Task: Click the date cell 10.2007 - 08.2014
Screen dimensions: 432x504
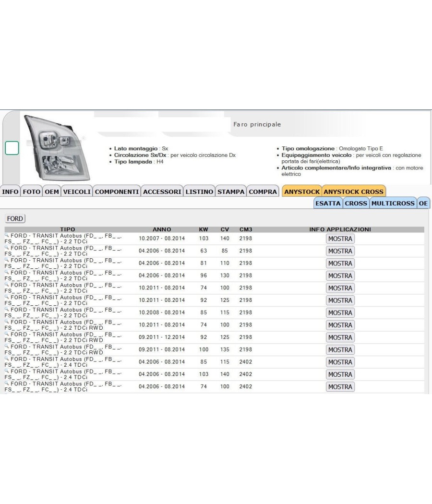Action: (x=162, y=239)
